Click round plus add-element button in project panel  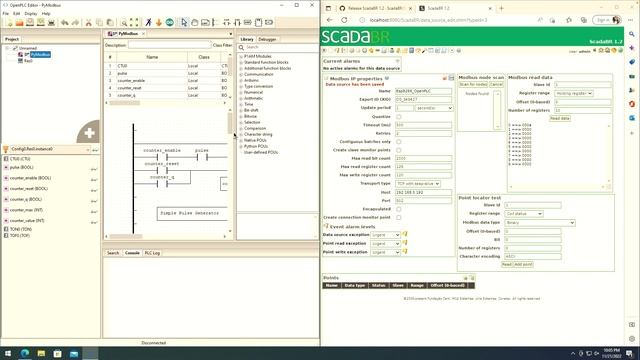coord(89,132)
